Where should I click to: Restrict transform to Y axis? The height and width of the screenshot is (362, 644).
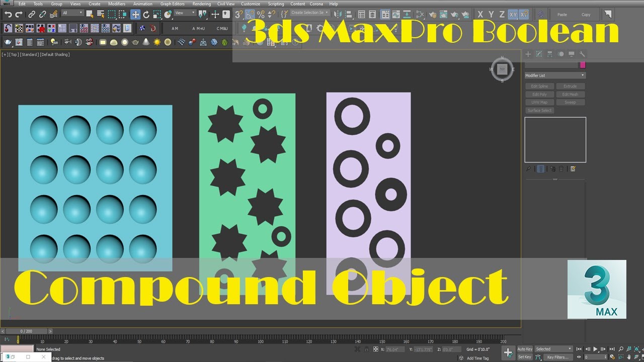pos(491,15)
